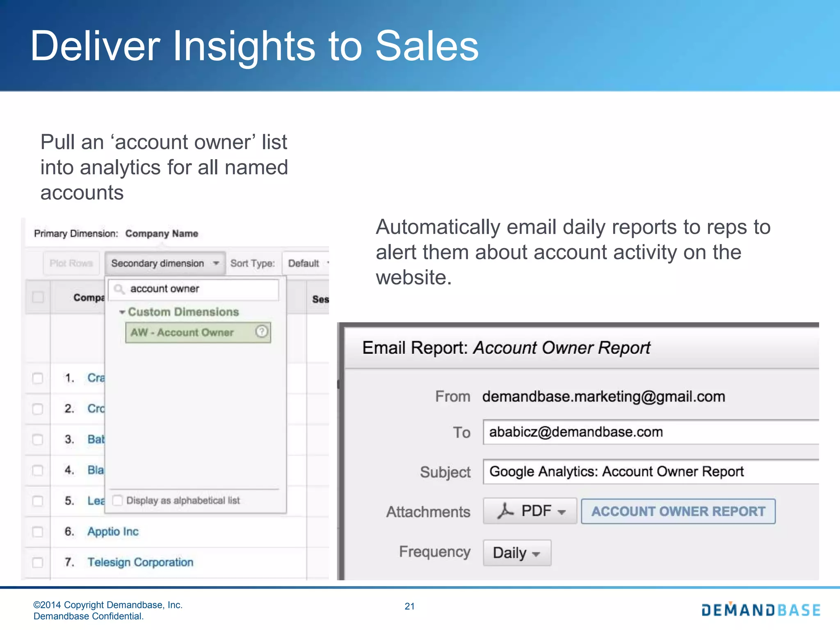The width and height of the screenshot is (840, 630).
Task: Check the row 1 checkbox
Action: pyautogui.click(x=38, y=378)
